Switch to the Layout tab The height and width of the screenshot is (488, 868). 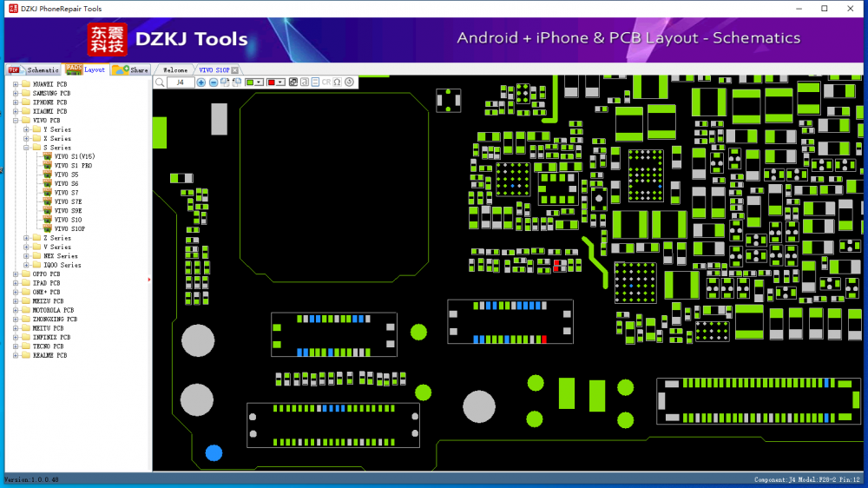click(86, 69)
